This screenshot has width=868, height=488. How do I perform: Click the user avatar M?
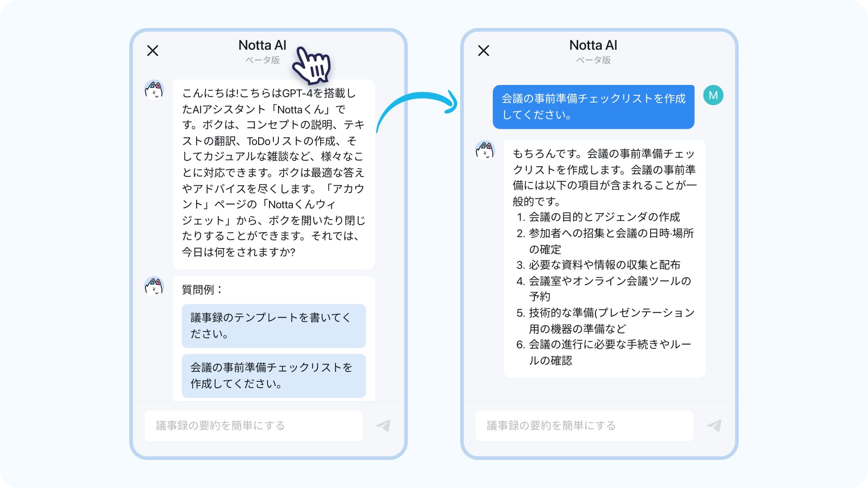(713, 95)
